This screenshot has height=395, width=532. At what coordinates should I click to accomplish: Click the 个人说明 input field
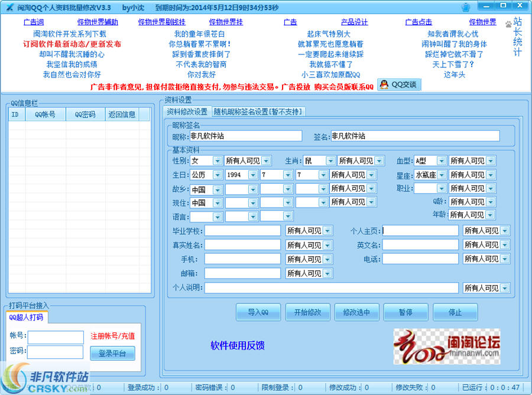pos(332,288)
